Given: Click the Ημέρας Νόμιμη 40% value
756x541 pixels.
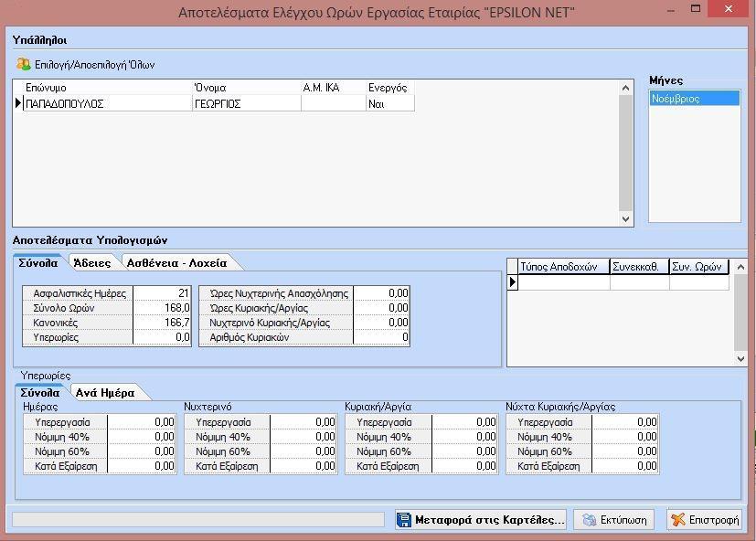Looking at the screenshot, I should coord(142,437).
